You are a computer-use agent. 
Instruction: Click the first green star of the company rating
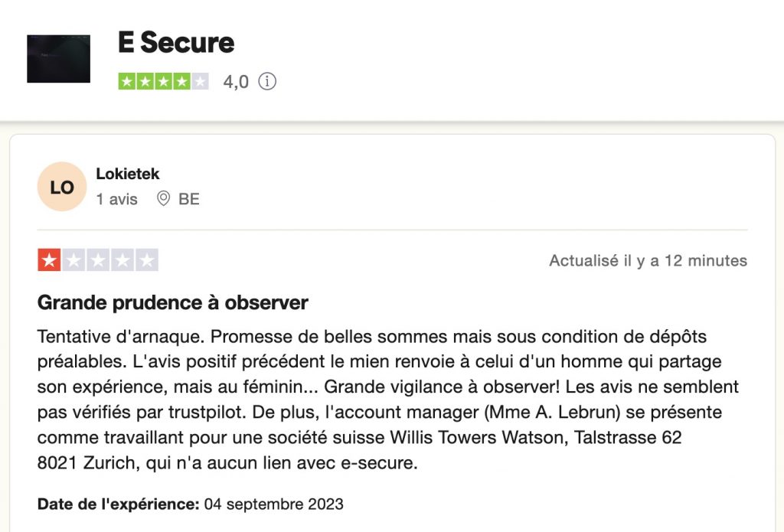coord(127,81)
